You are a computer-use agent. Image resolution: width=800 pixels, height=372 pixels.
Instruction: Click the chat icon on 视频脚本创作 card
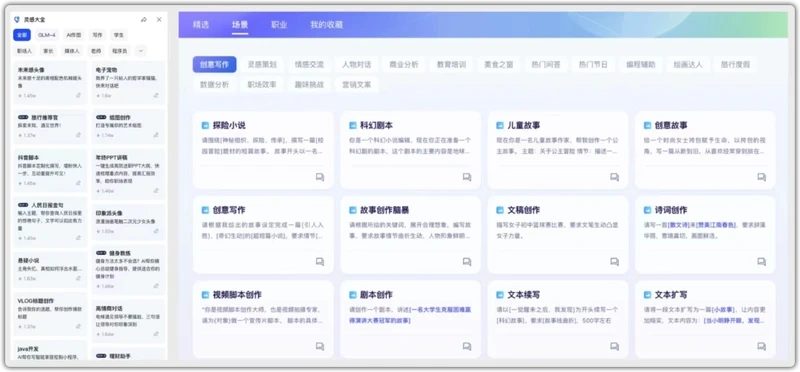320,346
